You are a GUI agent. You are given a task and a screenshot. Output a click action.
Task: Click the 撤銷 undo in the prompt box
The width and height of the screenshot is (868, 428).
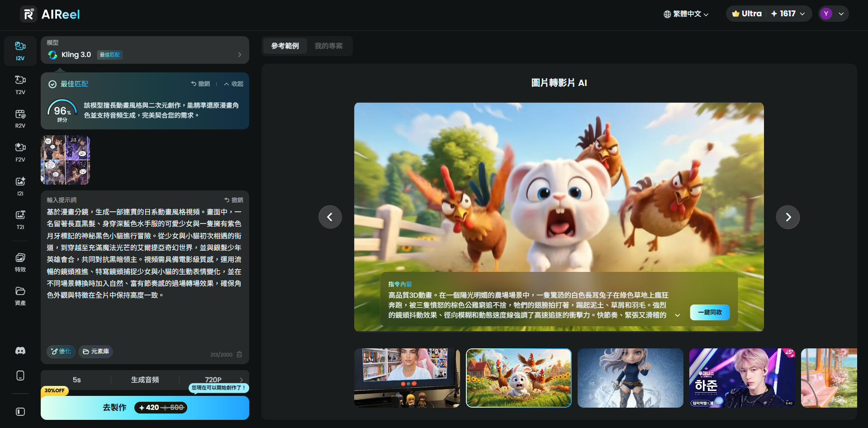pyautogui.click(x=234, y=200)
